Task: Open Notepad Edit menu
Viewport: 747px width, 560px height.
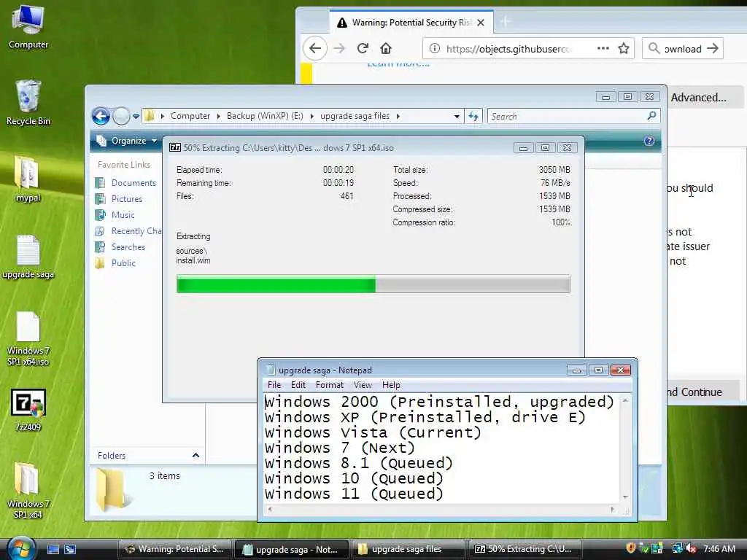Action: [x=298, y=385]
